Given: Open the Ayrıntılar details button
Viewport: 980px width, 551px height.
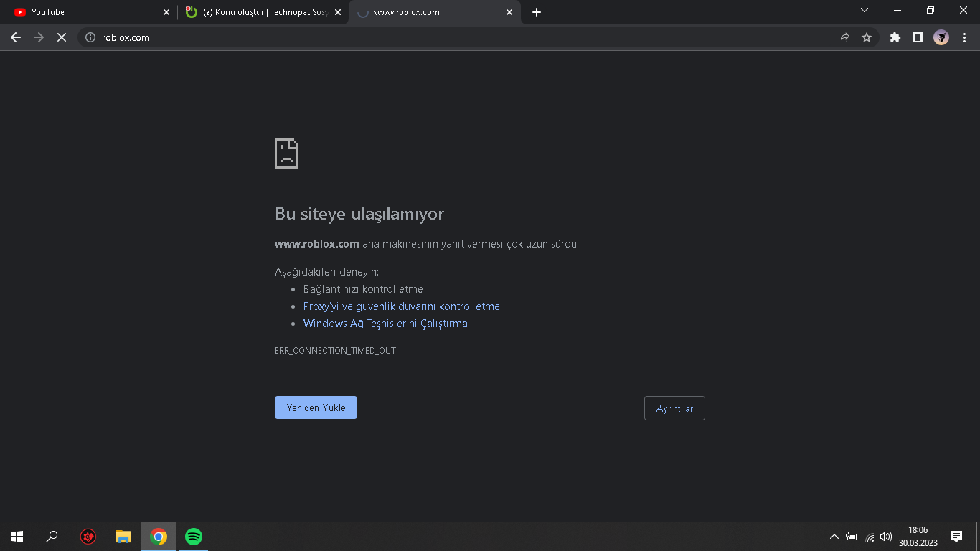Looking at the screenshot, I should tap(674, 408).
